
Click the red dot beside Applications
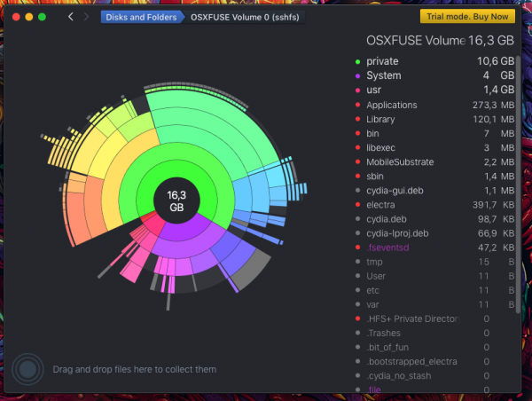357,105
